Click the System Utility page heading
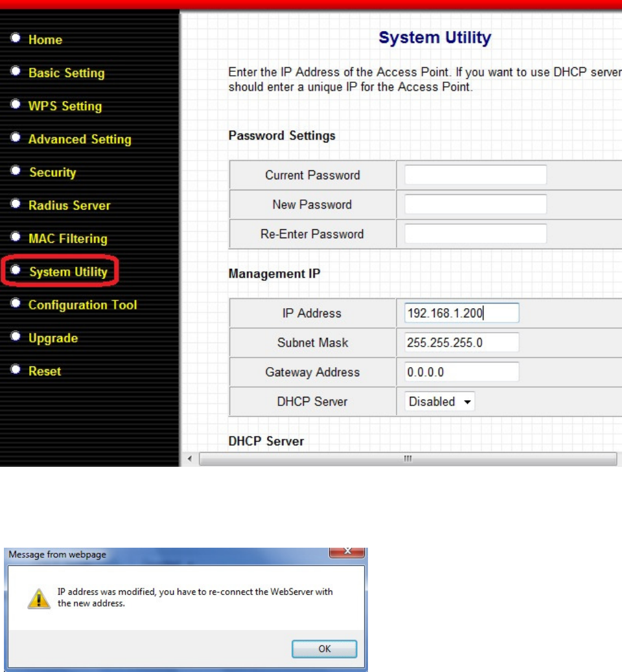The image size is (622, 672). pyautogui.click(x=435, y=38)
